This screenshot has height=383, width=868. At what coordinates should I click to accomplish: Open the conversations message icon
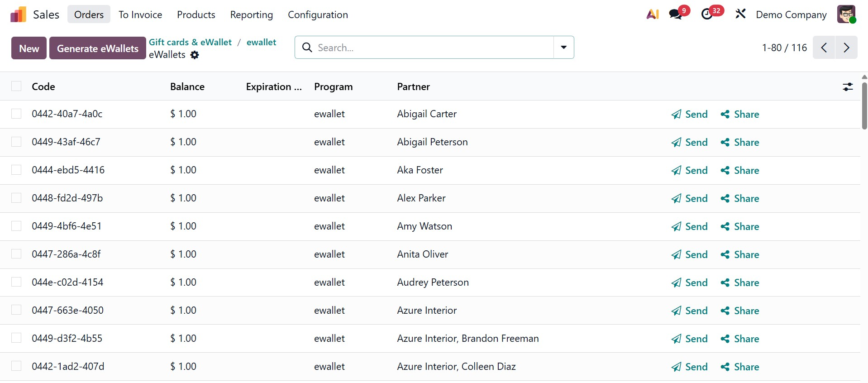click(676, 14)
